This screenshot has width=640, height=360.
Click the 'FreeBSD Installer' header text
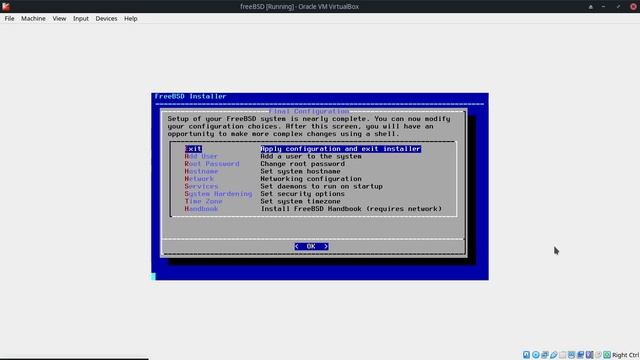pyautogui.click(x=190, y=96)
